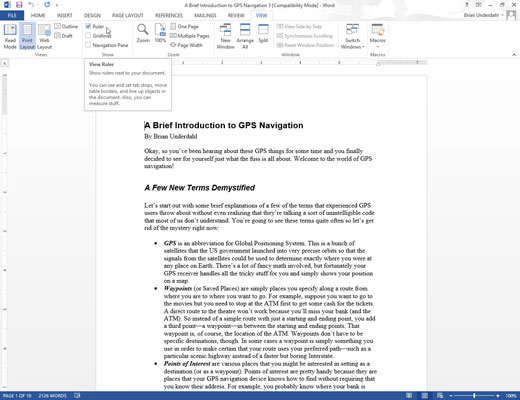
Task: Open the Zoom dialog
Action: point(143,33)
